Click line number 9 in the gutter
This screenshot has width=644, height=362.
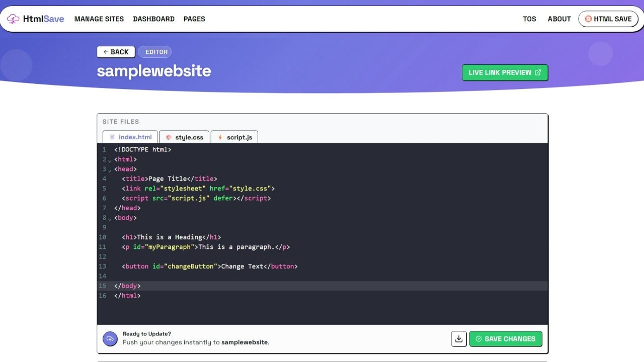click(104, 227)
